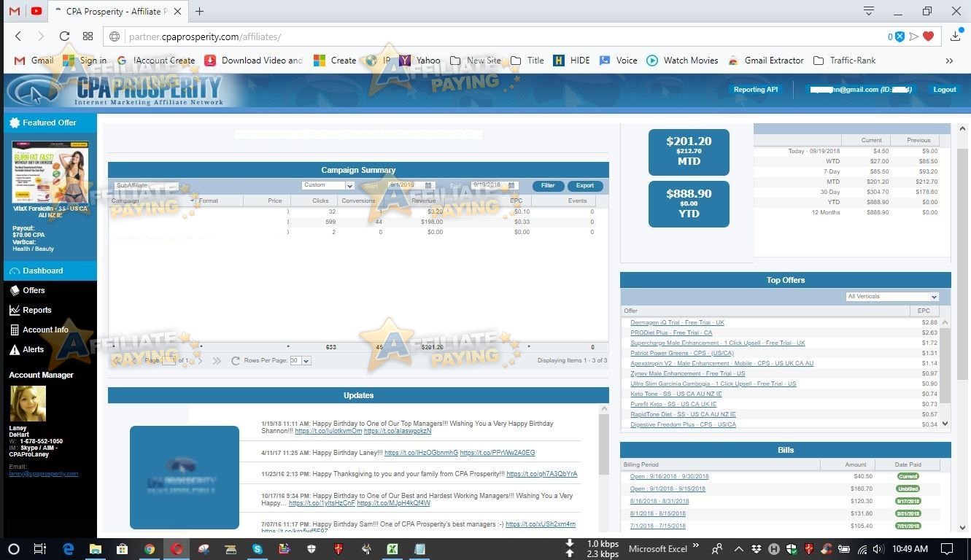Open the browser tab menu icon
Image resolution: width=971 pixels, height=560 pixels.
[869, 11]
